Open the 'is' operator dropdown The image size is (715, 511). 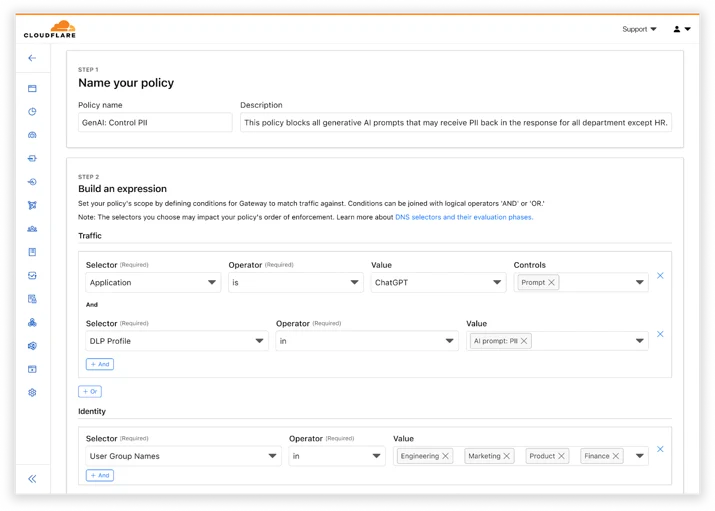[296, 283]
